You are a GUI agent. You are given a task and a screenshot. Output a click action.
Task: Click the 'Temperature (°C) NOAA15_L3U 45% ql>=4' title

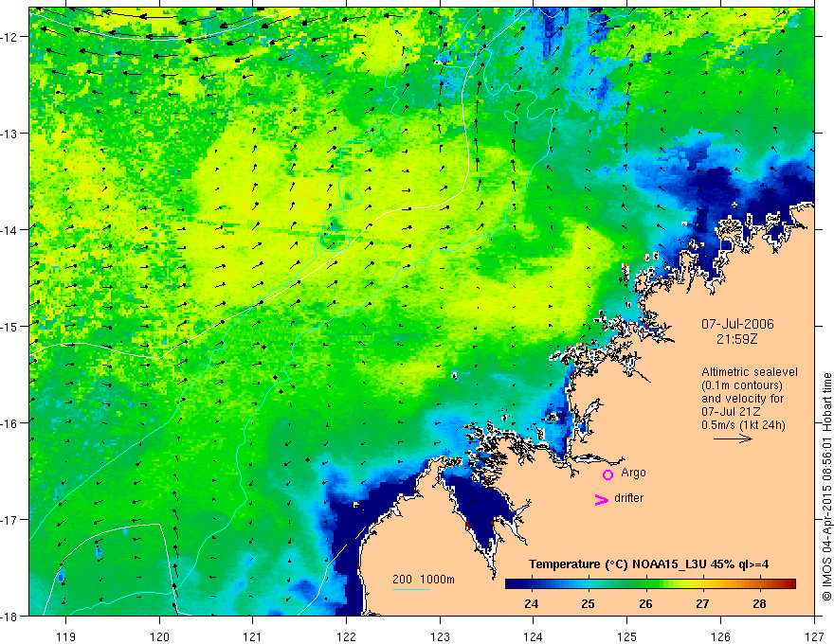tap(648, 564)
